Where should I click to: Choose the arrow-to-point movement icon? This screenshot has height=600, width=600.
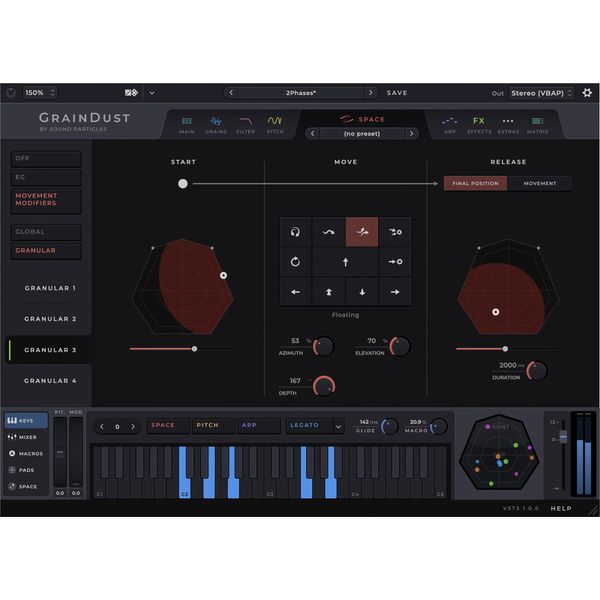(395, 262)
